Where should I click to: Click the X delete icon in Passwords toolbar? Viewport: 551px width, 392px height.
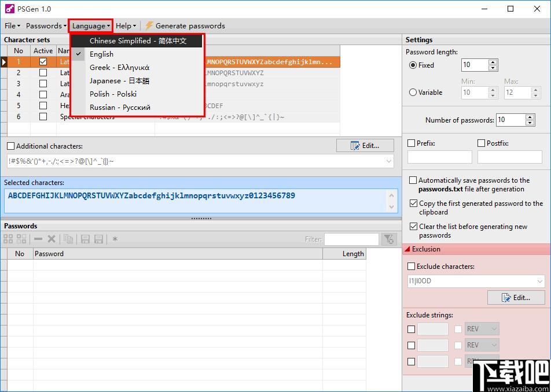pyautogui.click(x=52, y=239)
